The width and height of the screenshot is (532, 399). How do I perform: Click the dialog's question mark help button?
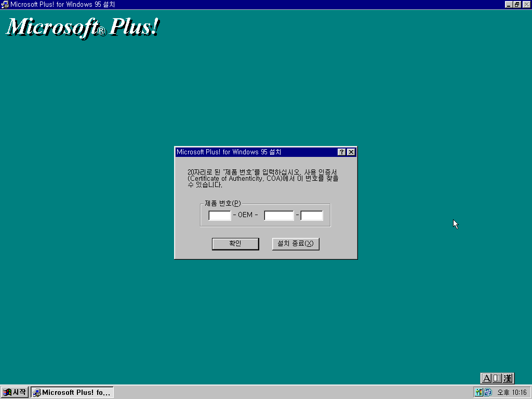[x=342, y=152]
